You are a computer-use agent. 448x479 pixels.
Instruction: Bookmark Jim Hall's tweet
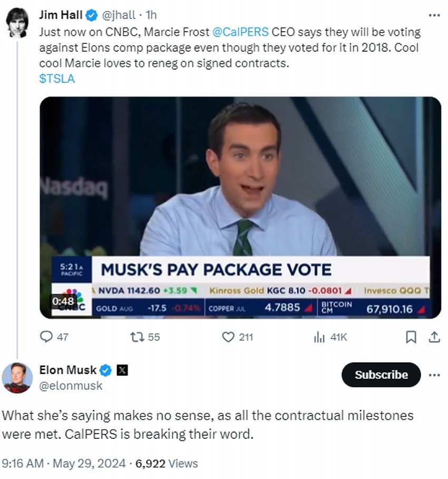(x=412, y=337)
